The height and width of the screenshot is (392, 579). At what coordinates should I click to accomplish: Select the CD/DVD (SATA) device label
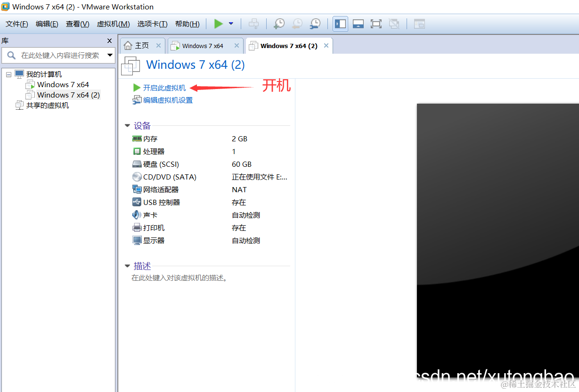point(170,177)
